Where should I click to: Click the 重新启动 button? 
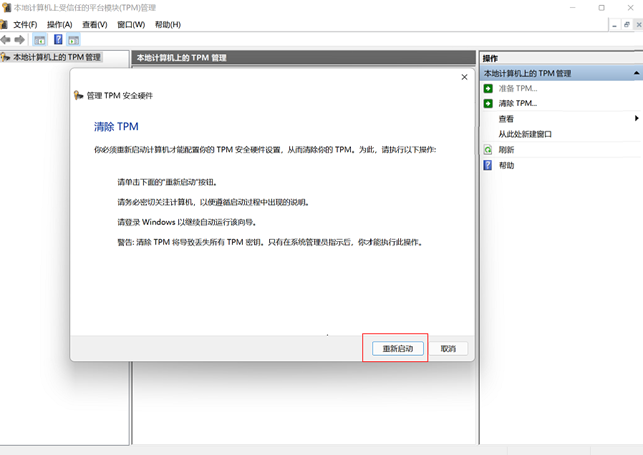(394, 348)
